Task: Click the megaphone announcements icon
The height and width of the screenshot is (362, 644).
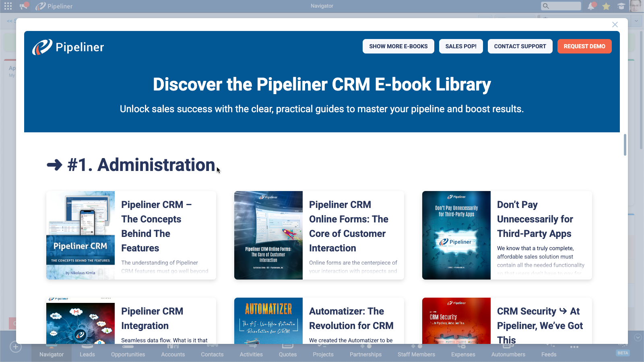Action: click(24, 6)
